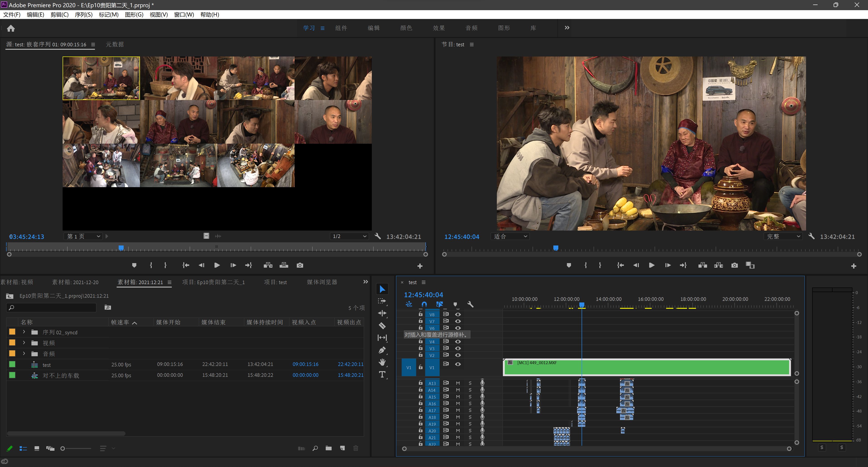This screenshot has width=868, height=467.
Task: Open timeline display settings wrench
Action: [x=470, y=304]
